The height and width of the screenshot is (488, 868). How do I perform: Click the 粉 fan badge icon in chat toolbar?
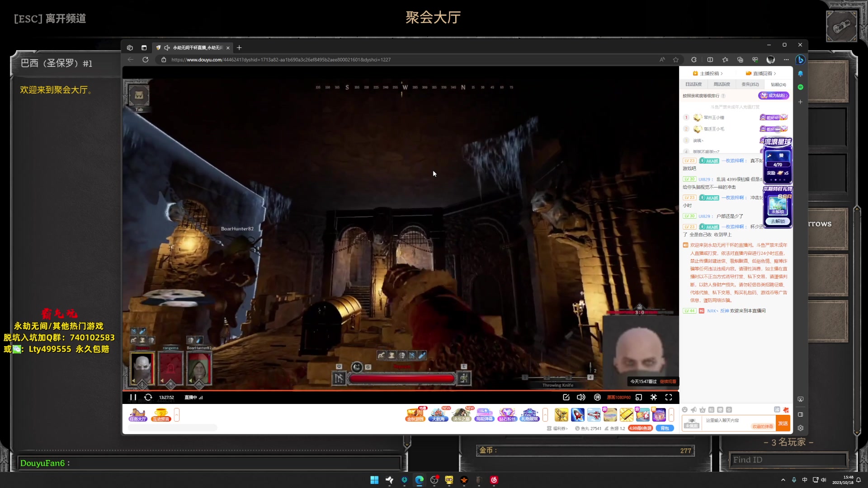coord(711,410)
